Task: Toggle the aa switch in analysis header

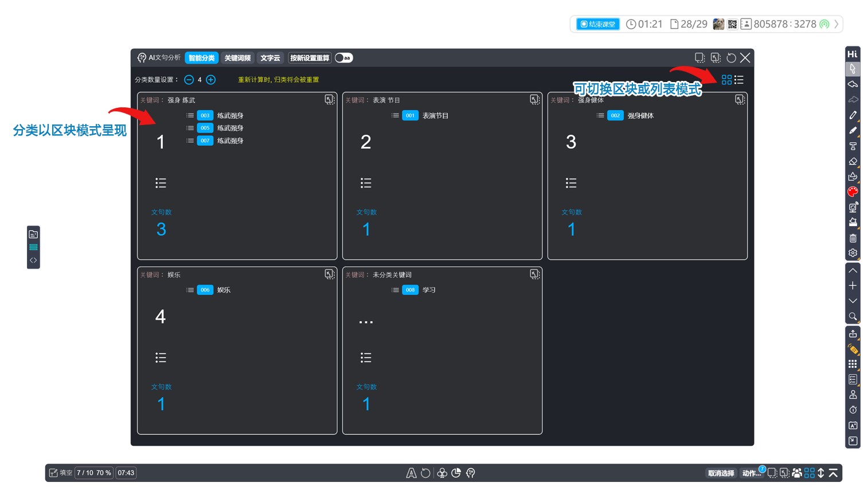Action: (x=344, y=58)
